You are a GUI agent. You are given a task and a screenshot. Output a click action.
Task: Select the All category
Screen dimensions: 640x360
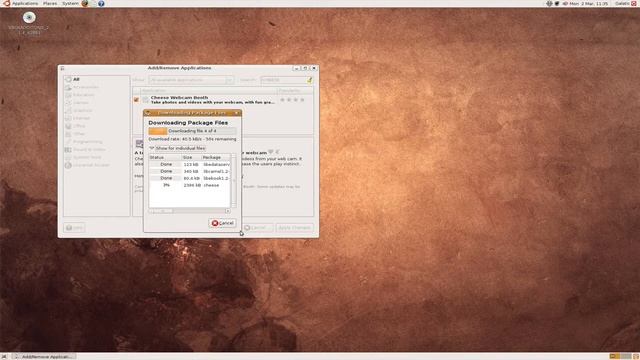click(x=96, y=79)
